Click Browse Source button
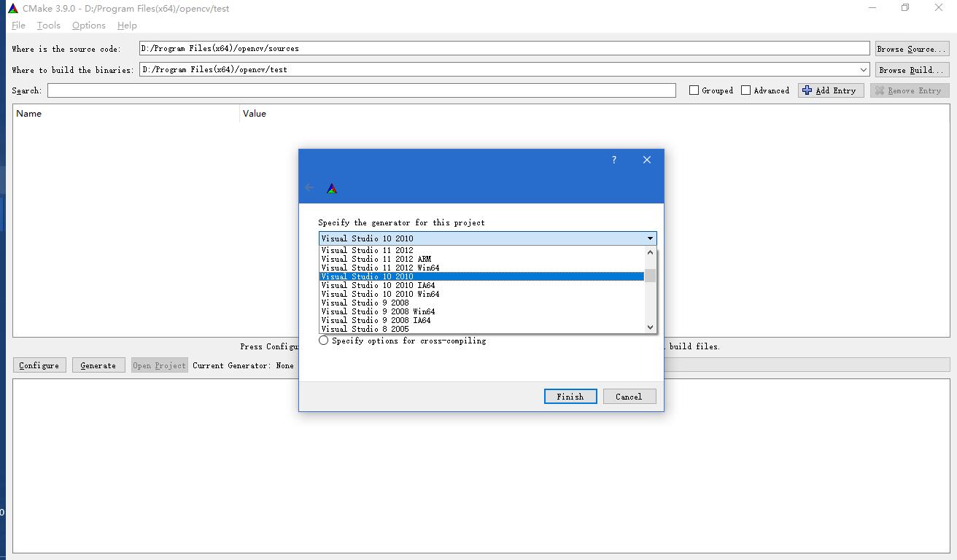This screenshot has width=957, height=560. 911,49
